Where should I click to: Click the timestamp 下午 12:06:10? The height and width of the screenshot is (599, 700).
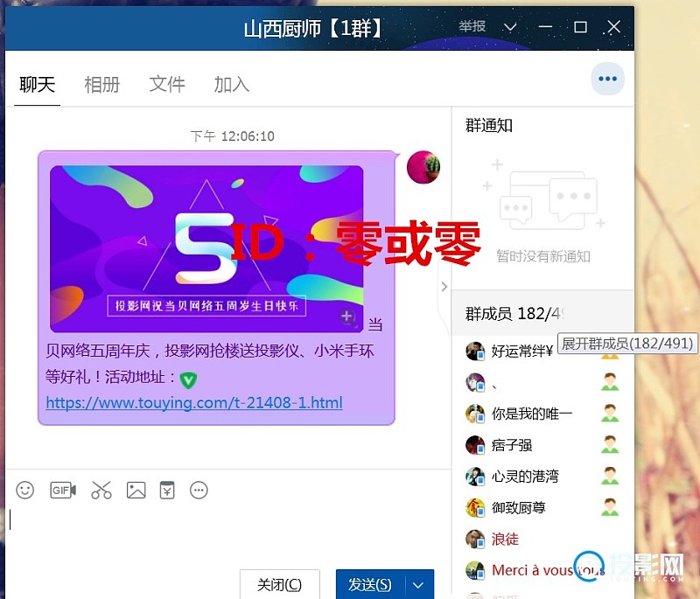coord(232,136)
